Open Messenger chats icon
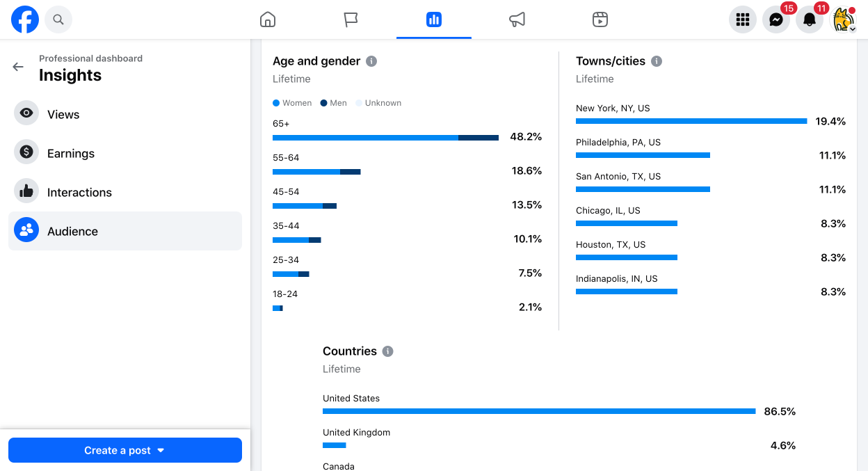868x471 pixels. point(776,19)
